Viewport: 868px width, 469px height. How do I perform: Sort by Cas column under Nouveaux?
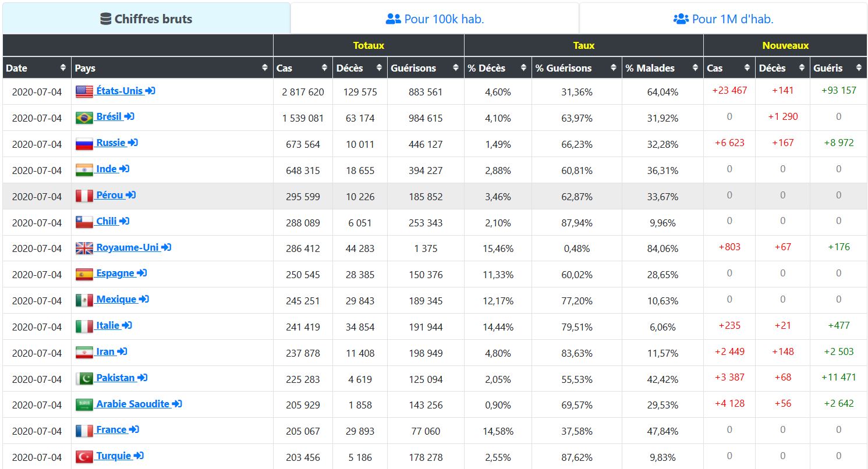tap(729, 68)
